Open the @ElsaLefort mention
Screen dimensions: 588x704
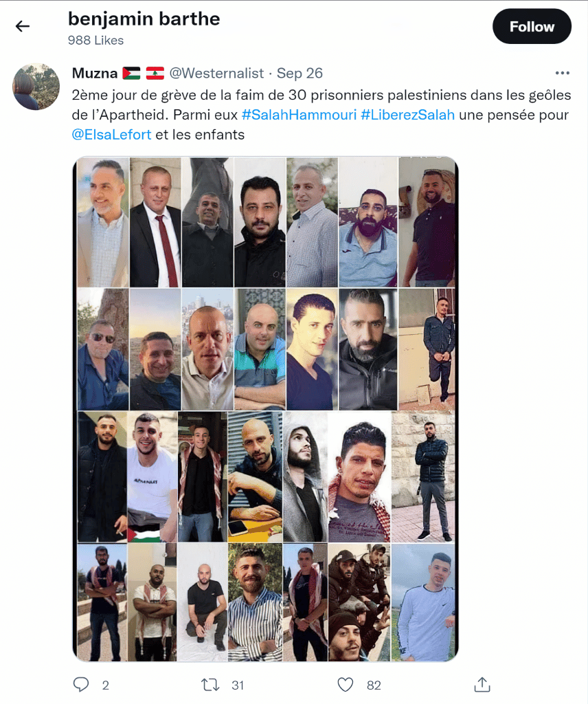point(111,135)
